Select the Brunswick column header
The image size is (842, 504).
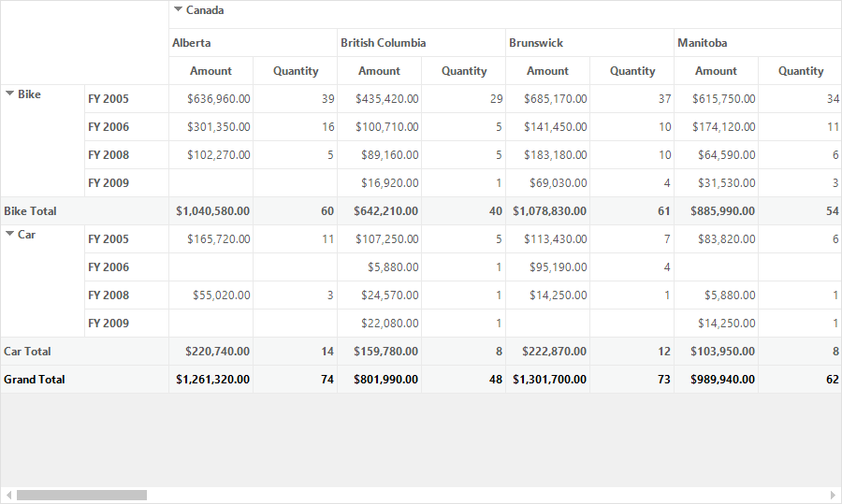[x=589, y=43]
